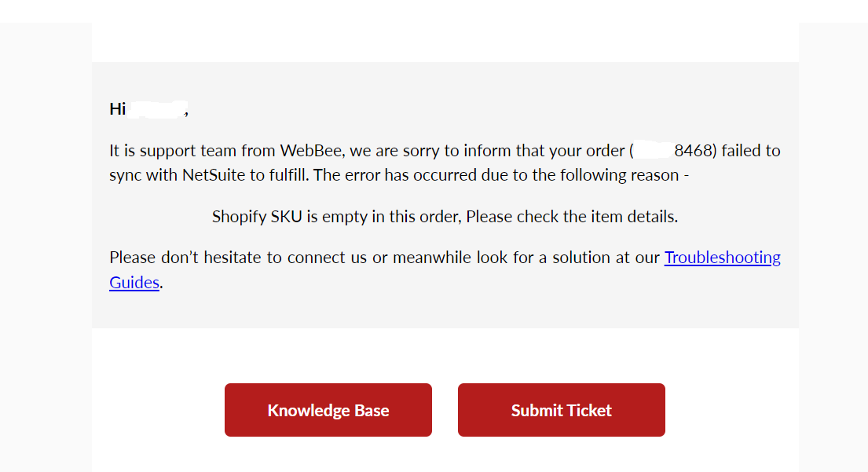The width and height of the screenshot is (868, 472).
Task: Click the white area below the buttons
Action: coord(445,456)
